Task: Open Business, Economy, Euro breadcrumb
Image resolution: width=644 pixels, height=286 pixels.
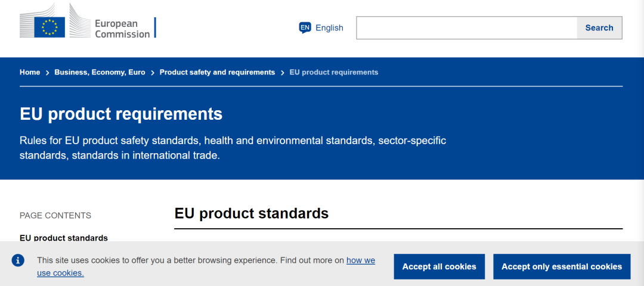Action: tap(100, 72)
